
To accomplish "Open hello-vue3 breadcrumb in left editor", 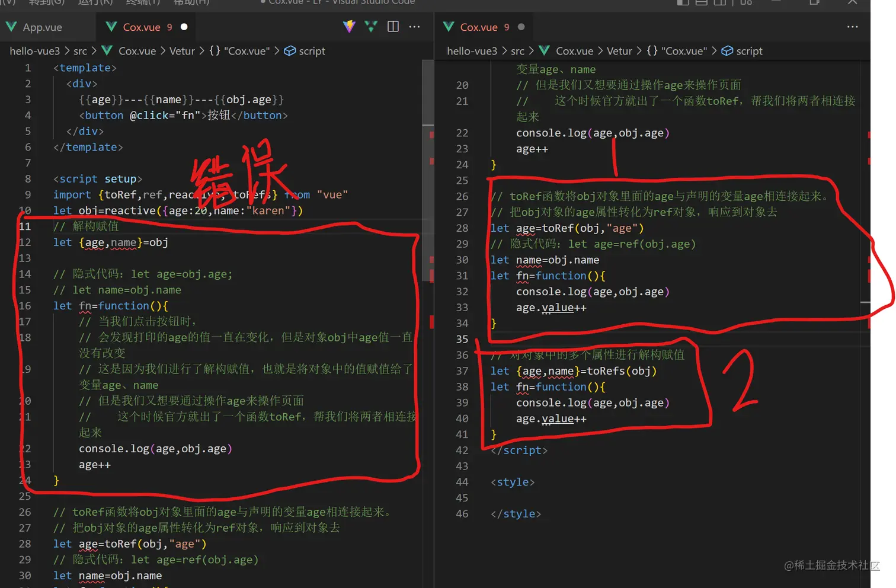I will coord(34,51).
